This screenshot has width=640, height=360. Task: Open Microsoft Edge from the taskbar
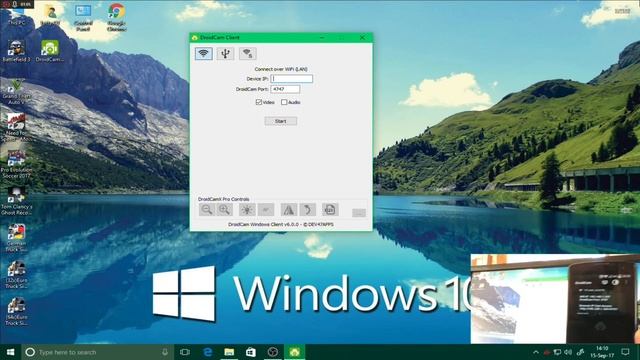207,352
